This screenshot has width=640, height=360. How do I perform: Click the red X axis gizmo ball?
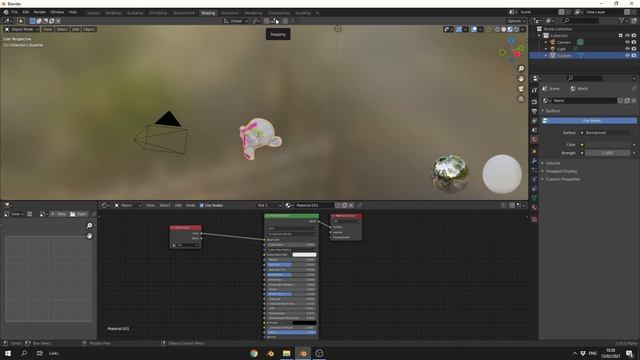click(517, 54)
